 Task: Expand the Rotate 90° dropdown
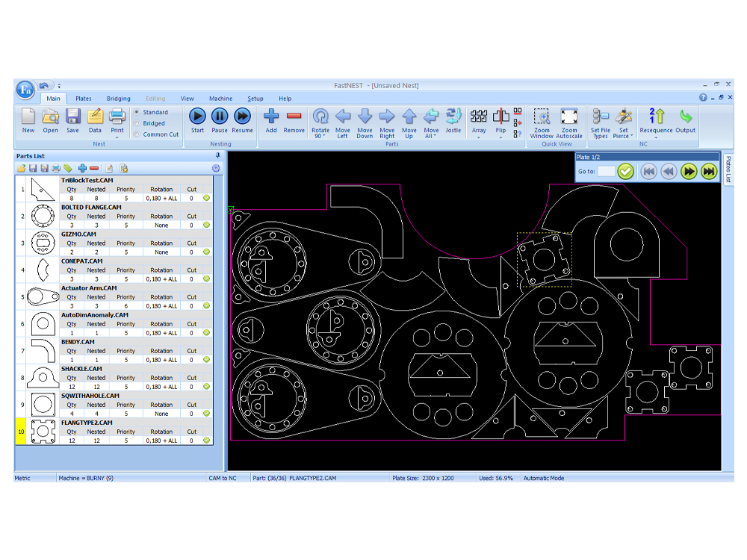click(x=320, y=136)
